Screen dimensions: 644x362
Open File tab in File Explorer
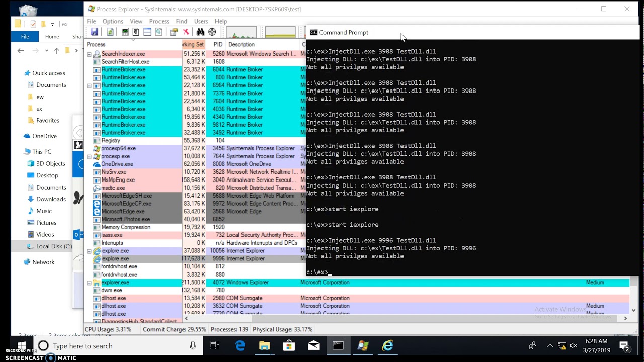click(25, 36)
